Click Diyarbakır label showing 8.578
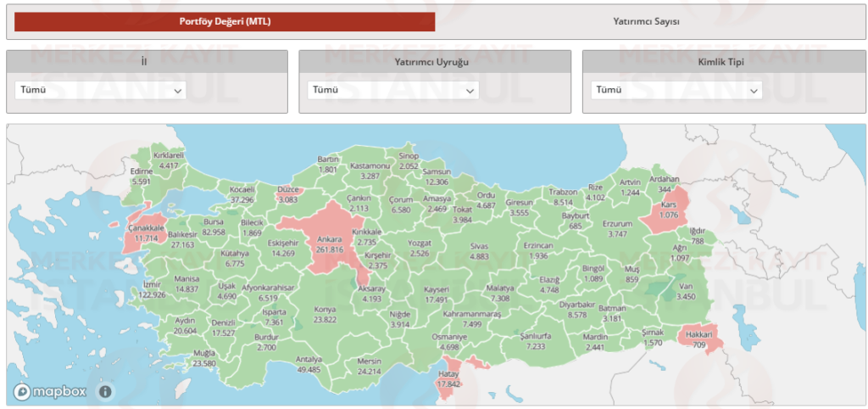Image resolution: width=868 pixels, height=409 pixels. tap(576, 310)
